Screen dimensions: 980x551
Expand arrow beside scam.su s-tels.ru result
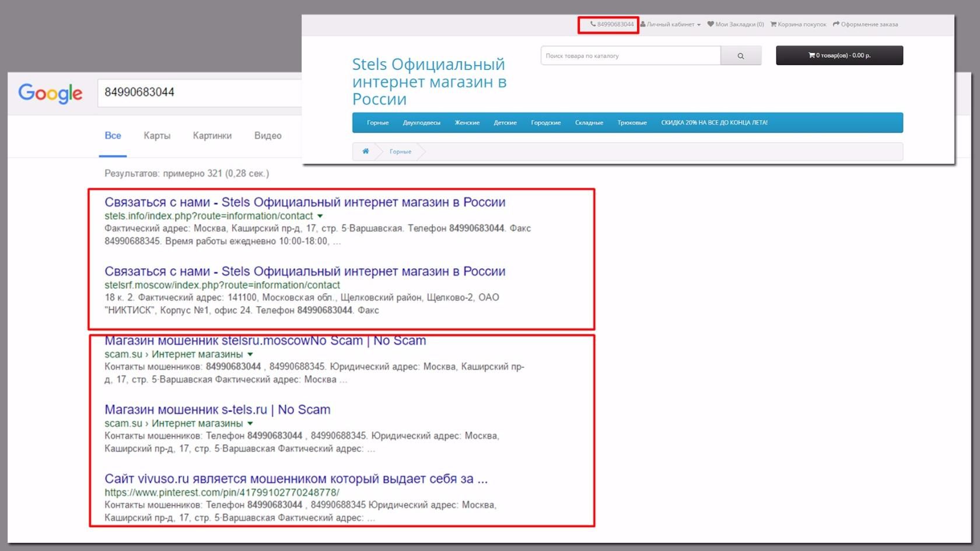tap(250, 424)
